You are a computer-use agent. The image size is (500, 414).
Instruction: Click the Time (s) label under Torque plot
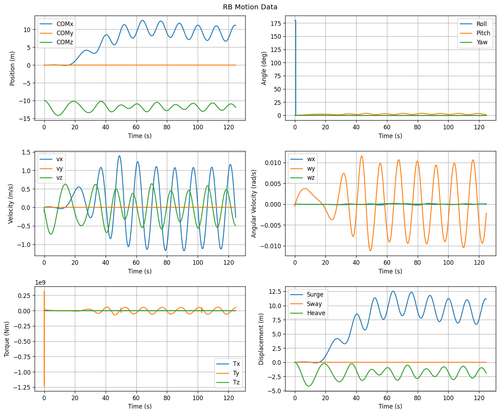click(140, 406)
